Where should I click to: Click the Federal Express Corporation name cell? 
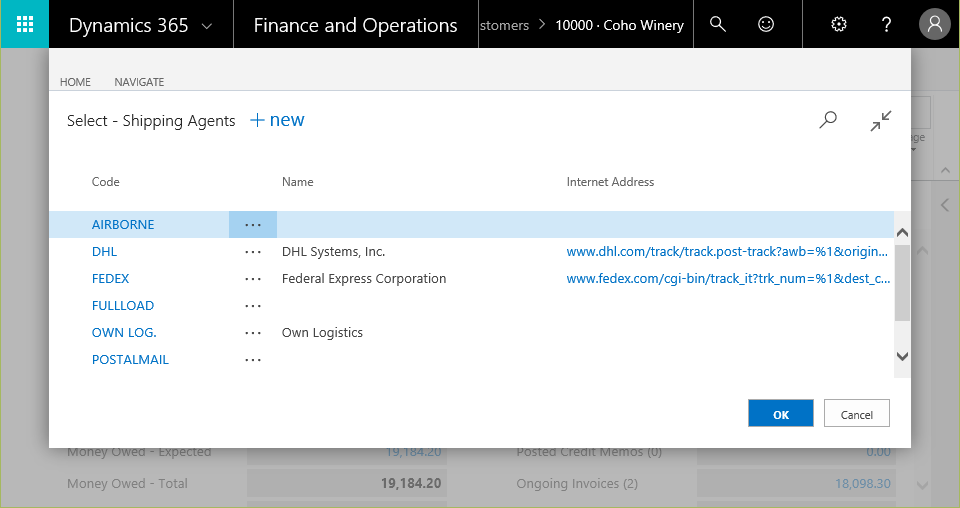coord(364,278)
